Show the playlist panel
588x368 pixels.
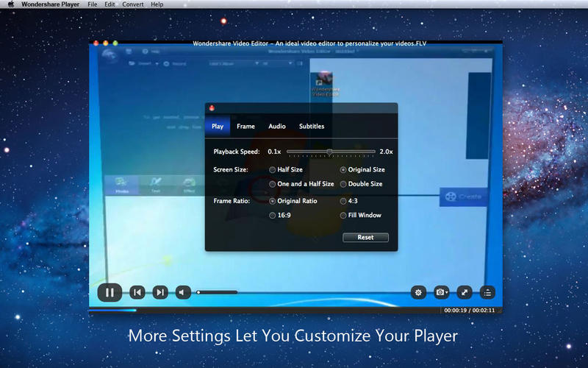click(487, 292)
